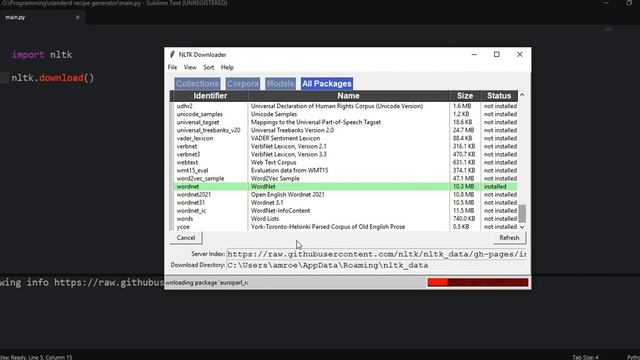Click the NLTK Downloader feather icon
640x360 pixels.
pyautogui.click(x=172, y=54)
